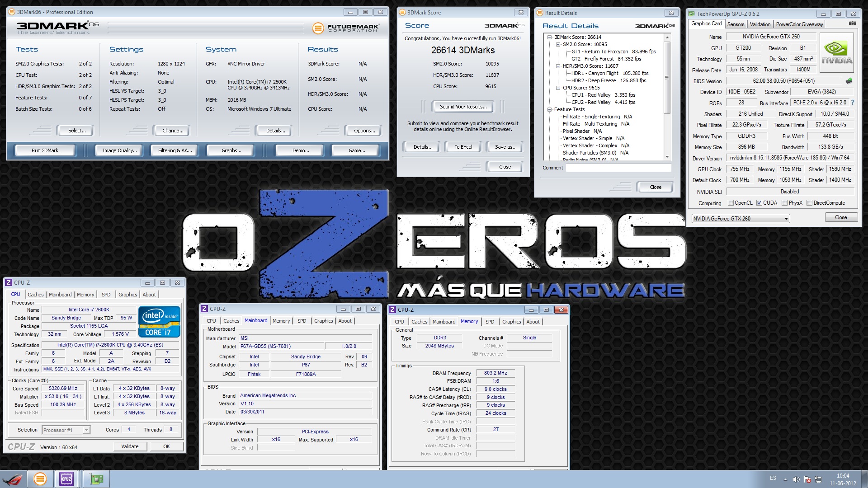Enable the PhysX checkbox in GPU-Z
The image size is (868, 488).
pos(784,203)
